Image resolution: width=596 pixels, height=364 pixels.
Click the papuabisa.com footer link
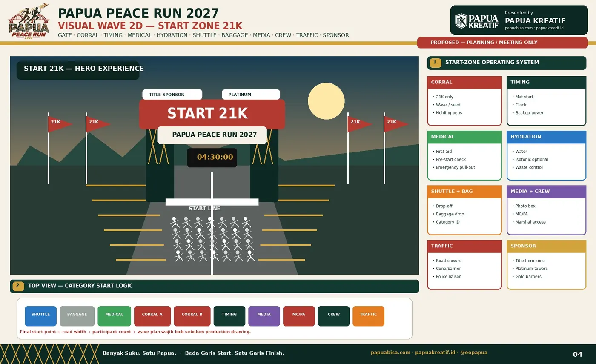pyautogui.click(x=390, y=353)
